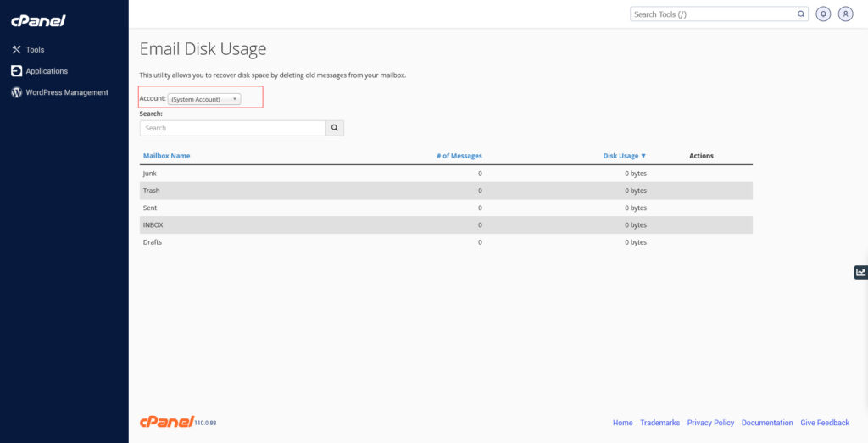The height and width of the screenshot is (443, 868).
Task: Focus the Search Tools field
Action: tap(712, 14)
